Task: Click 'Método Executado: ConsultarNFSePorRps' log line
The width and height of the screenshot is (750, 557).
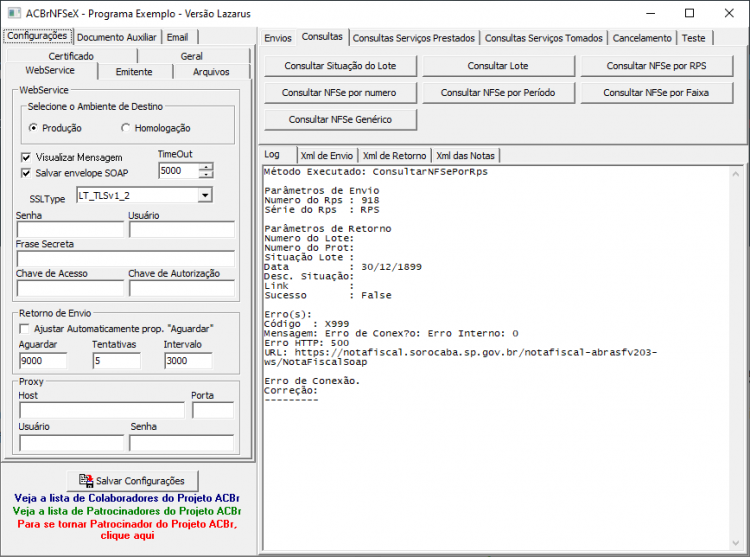Action: [376, 172]
